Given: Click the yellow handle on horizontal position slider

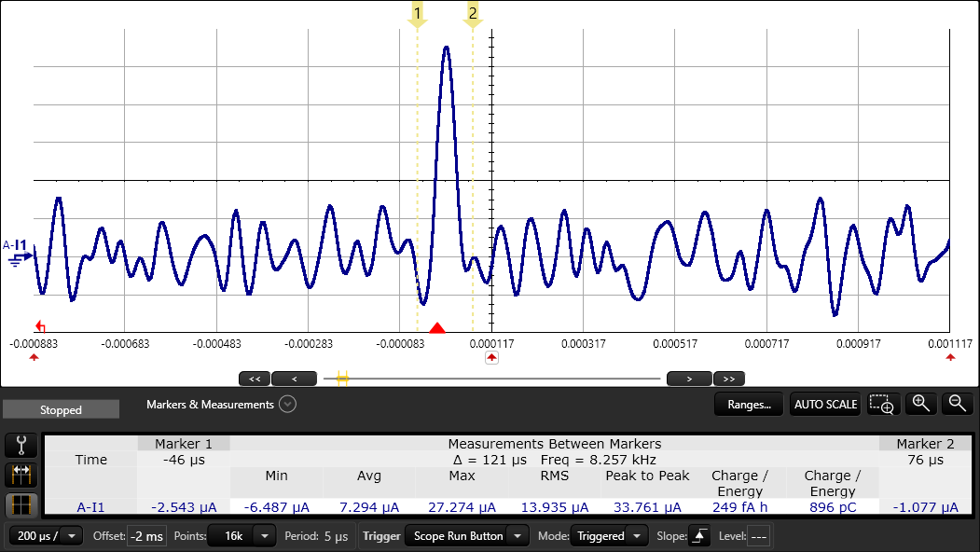Looking at the screenshot, I should [342, 379].
